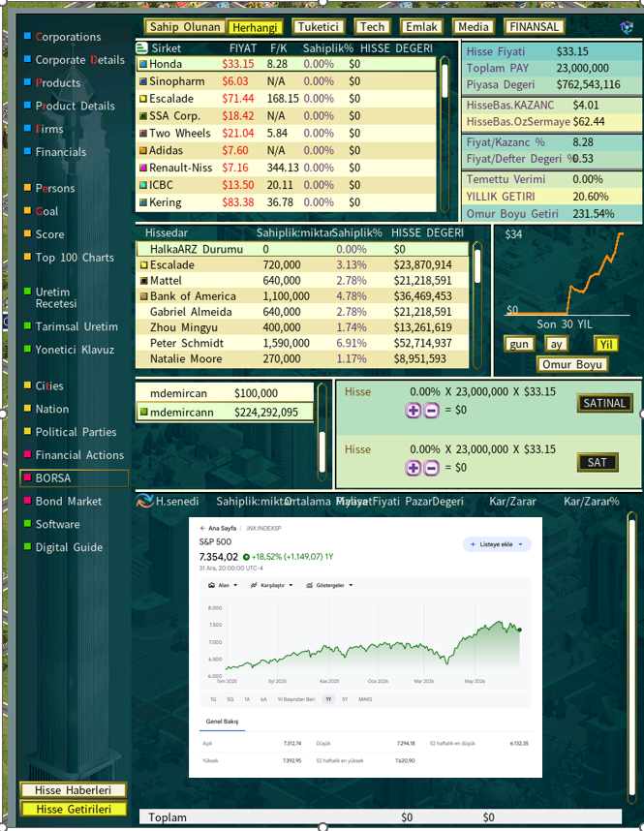
Task: Click the Mattel shareholder icon
Action: pos(143,280)
